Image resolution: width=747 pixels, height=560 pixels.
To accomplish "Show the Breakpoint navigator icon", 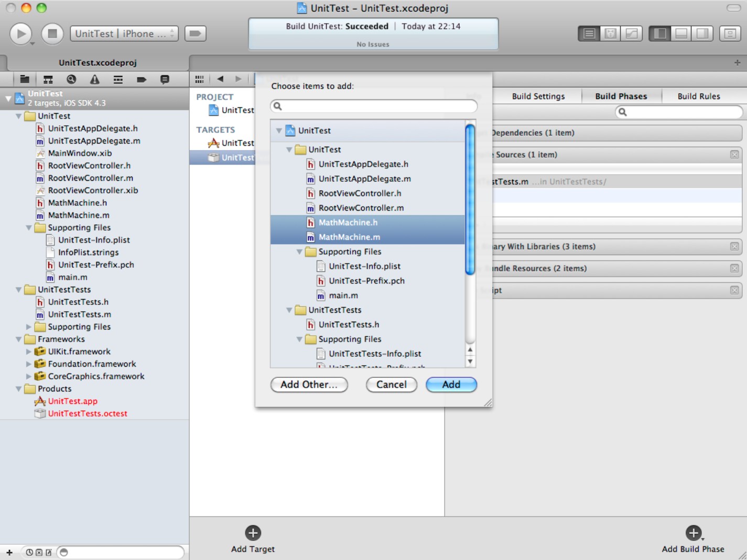I will [141, 79].
